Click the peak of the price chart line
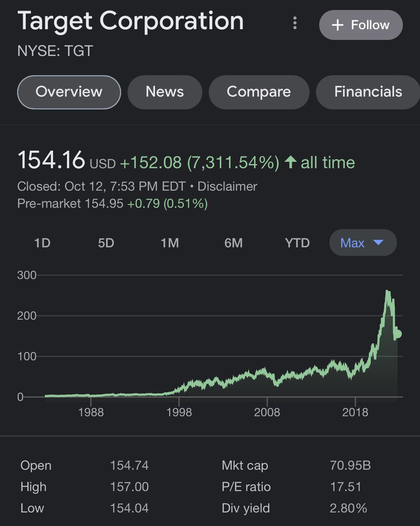 pyautogui.click(x=387, y=291)
